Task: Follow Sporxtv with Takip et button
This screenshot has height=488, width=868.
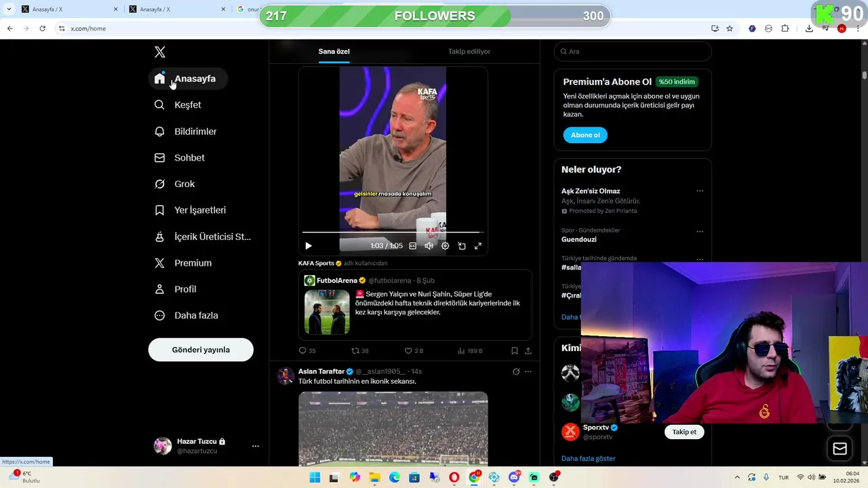Action: [x=684, y=432]
